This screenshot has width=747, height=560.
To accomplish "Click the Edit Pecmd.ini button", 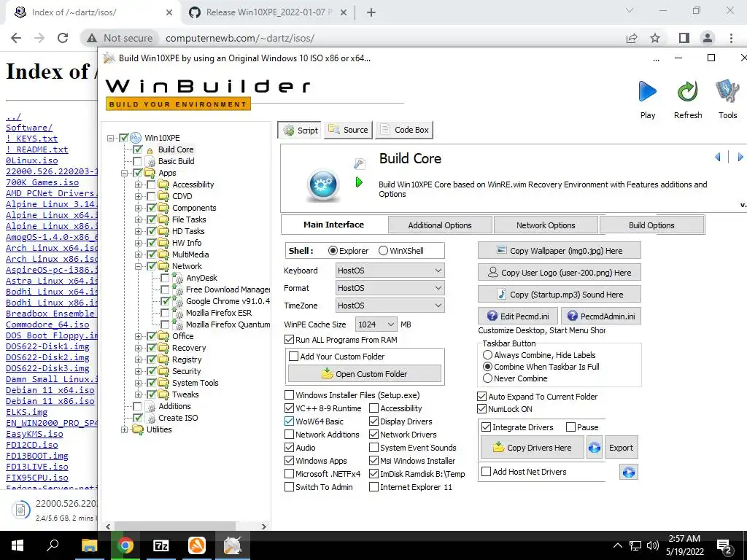I will [518, 316].
